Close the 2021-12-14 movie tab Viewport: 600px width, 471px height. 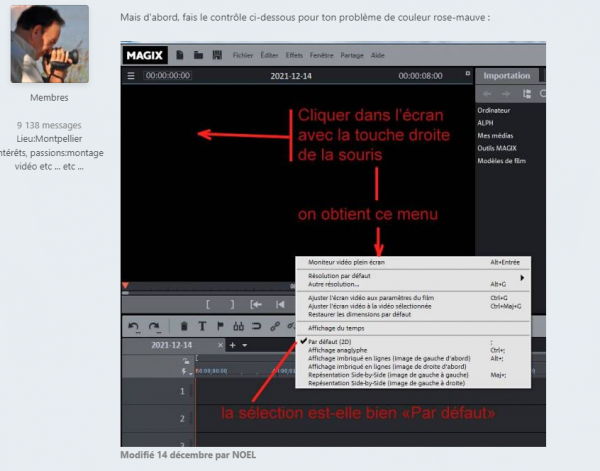tap(220, 345)
